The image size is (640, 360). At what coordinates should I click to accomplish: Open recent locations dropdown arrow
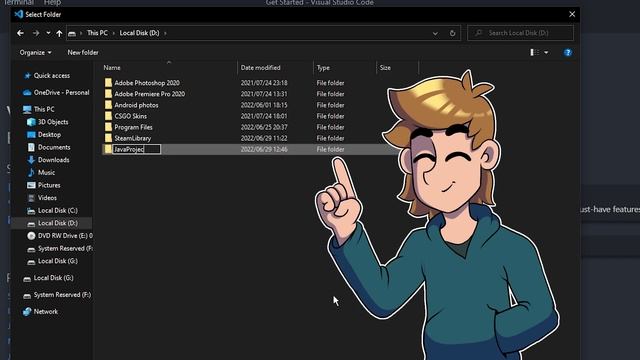[48, 33]
